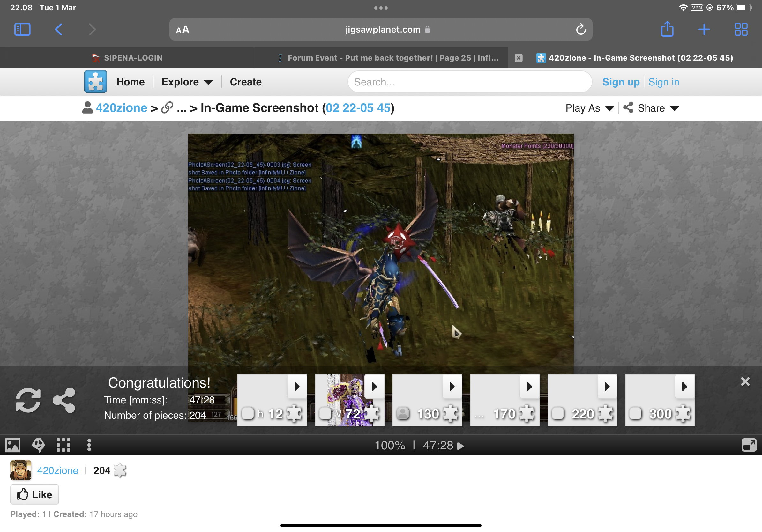Tick the checkbox on the 72-piece card

click(325, 414)
